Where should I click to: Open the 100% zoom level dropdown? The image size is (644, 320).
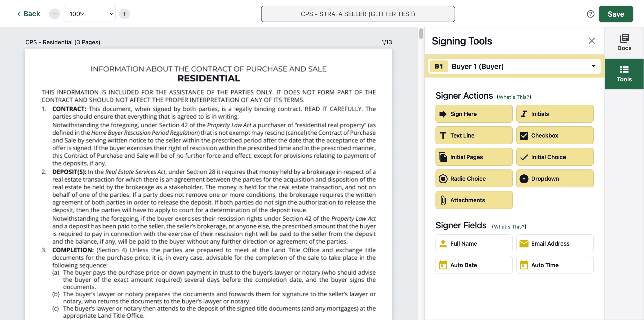click(89, 14)
